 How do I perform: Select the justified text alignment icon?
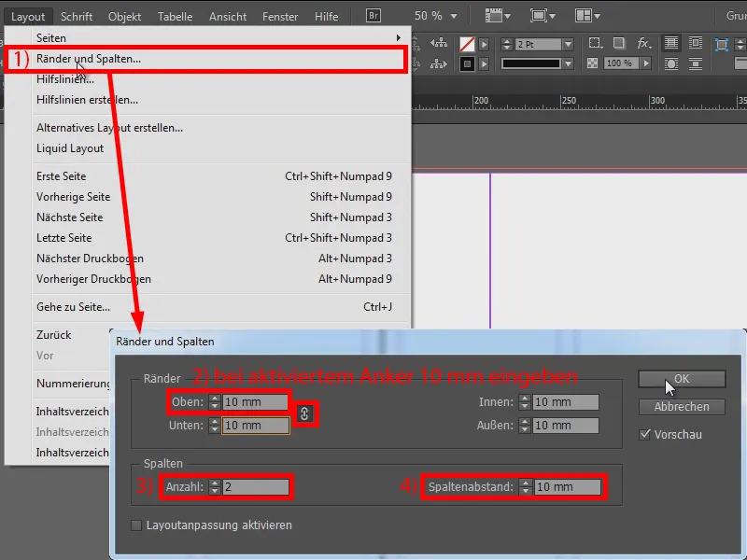671,43
